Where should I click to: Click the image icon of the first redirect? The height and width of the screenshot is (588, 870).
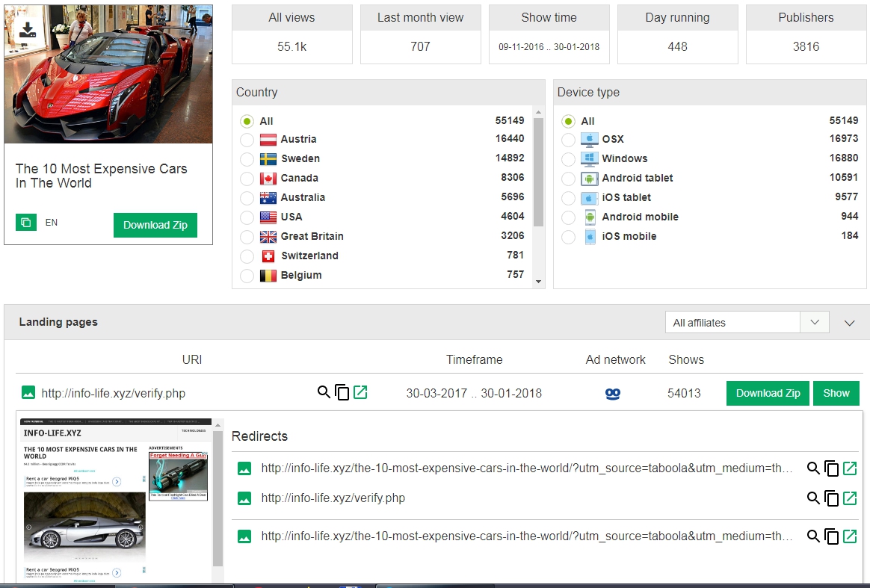[244, 468]
